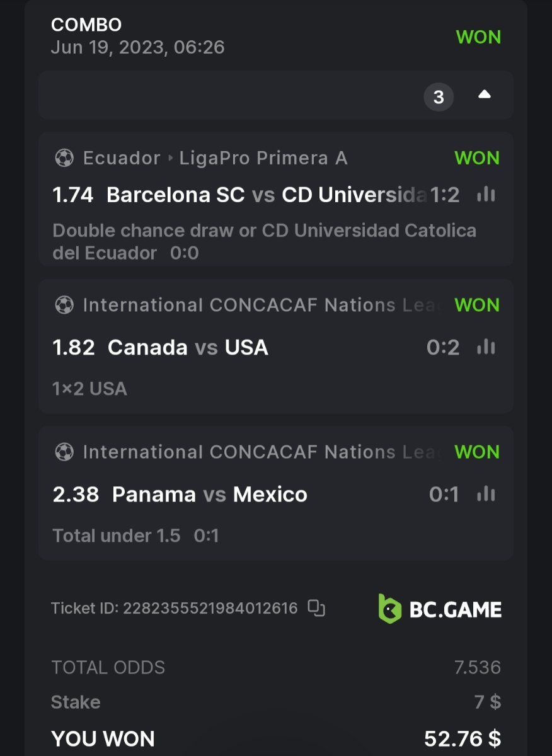Open the Panama vs Mexico match
The height and width of the screenshot is (756, 552).
click(209, 495)
